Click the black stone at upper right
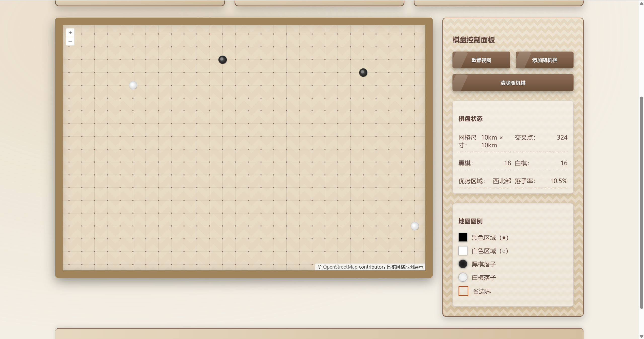 point(363,73)
